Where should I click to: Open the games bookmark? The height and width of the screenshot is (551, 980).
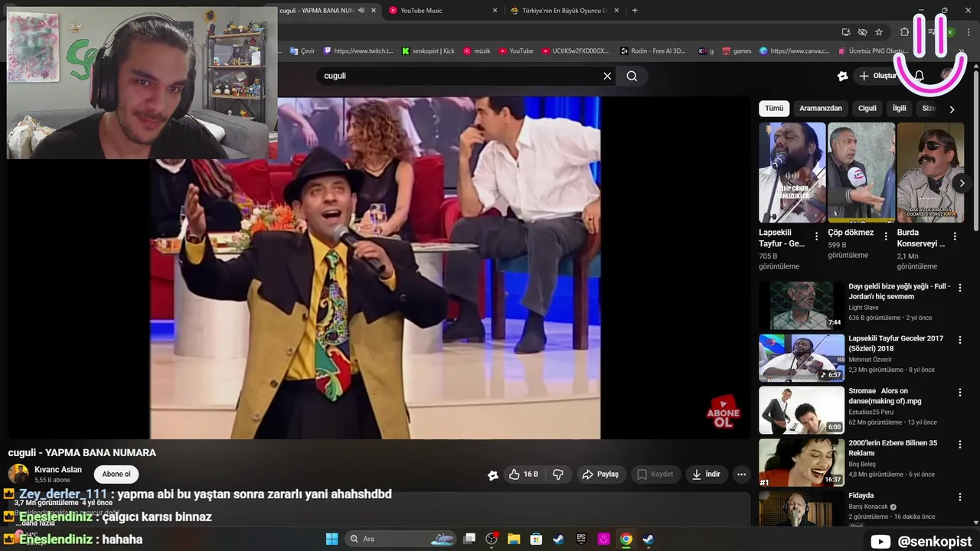737,51
